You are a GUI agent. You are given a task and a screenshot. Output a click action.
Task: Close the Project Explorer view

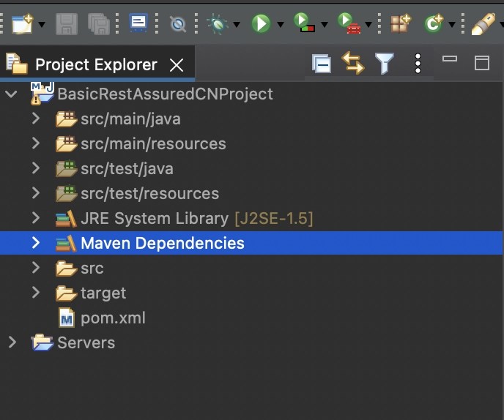click(177, 65)
